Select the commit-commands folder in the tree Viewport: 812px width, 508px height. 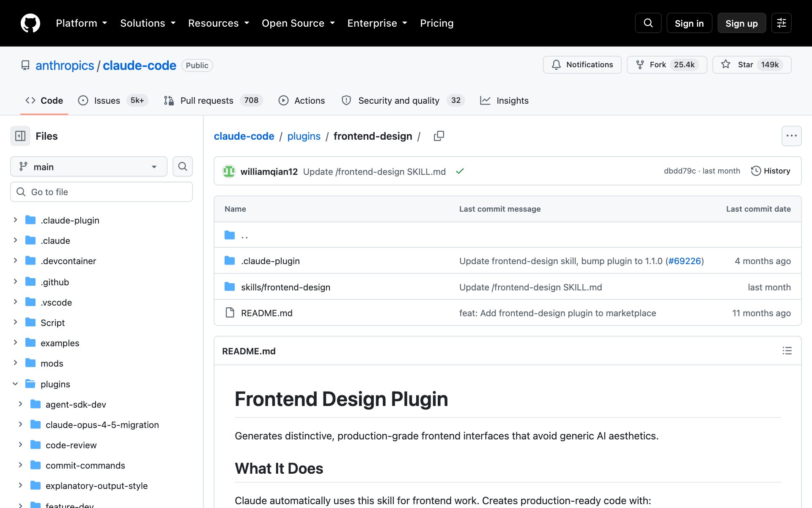[85, 465]
